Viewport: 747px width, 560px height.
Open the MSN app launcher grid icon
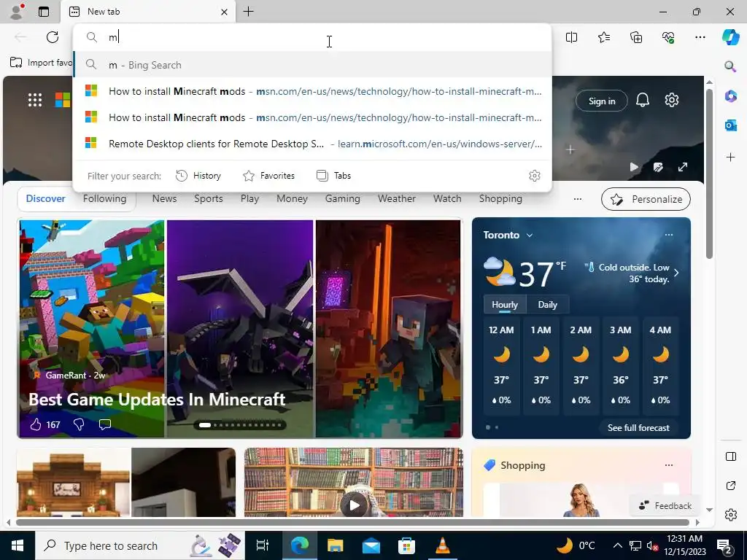pos(35,100)
